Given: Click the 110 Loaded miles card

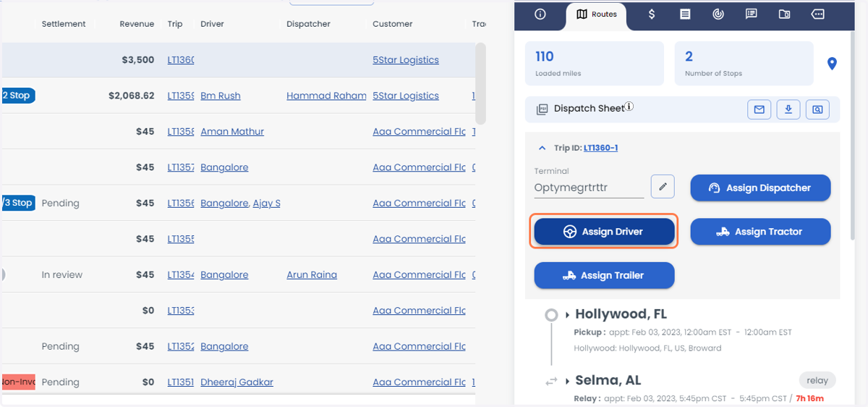Looking at the screenshot, I should click(x=595, y=64).
